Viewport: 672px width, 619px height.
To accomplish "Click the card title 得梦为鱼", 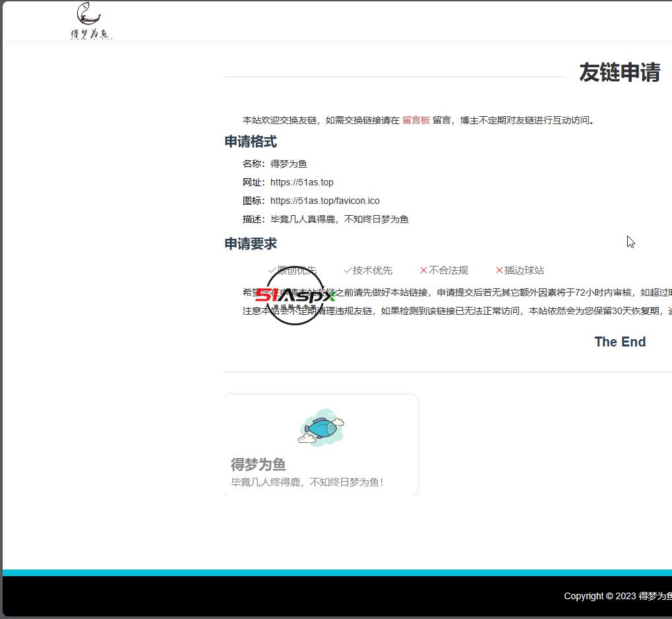I will [x=257, y=465].
